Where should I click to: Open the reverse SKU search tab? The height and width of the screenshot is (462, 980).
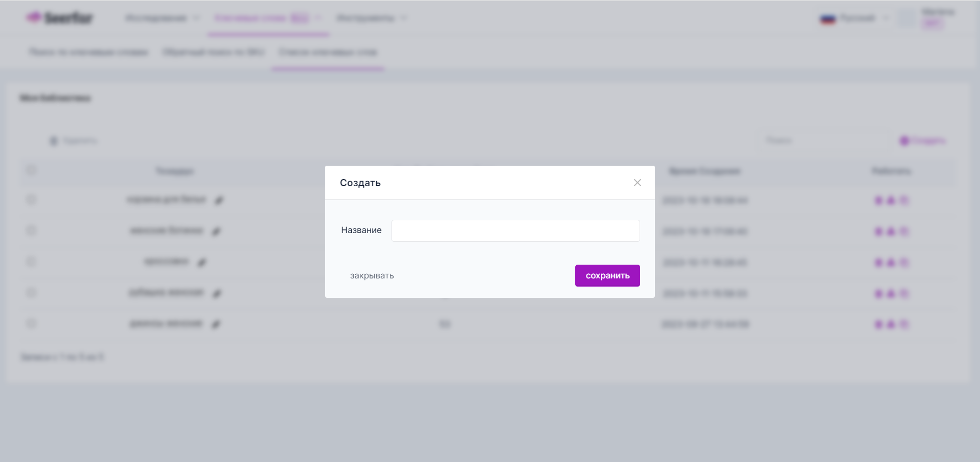(x=213, y=52)
